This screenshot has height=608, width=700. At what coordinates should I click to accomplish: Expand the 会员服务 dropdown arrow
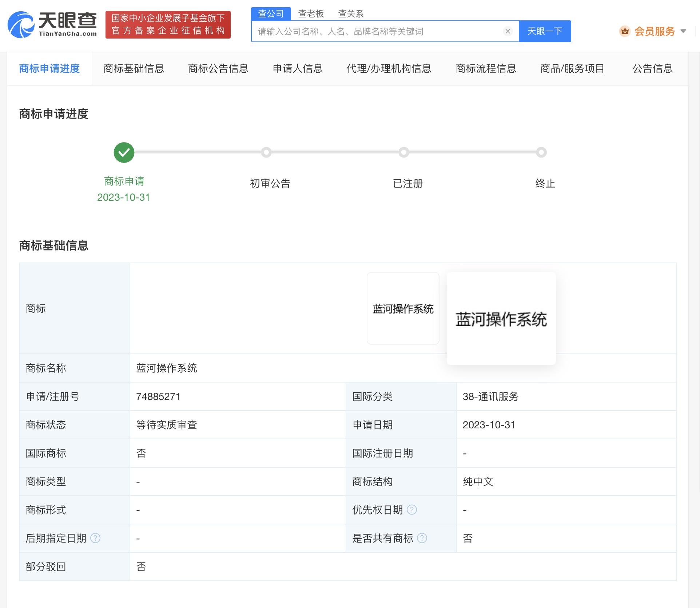[683, 31]
